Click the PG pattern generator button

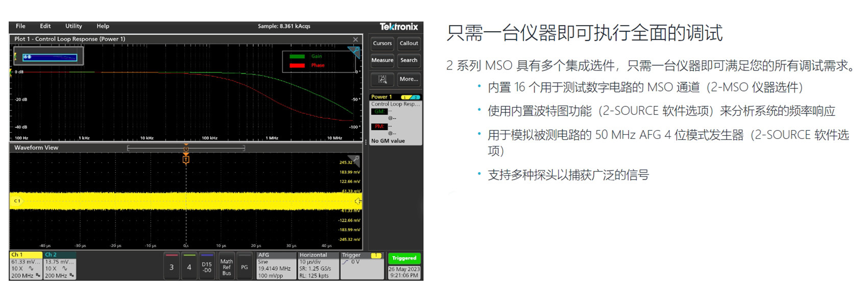coord(245,266)
